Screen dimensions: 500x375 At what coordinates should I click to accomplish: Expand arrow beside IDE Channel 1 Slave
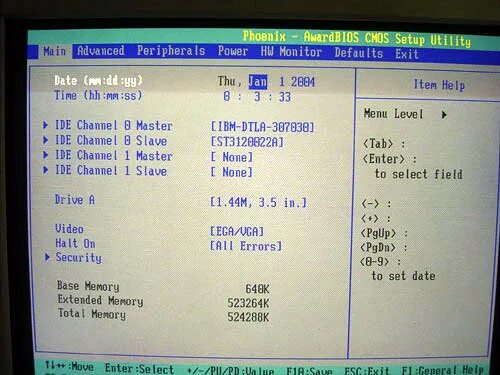tap(46, 170)
